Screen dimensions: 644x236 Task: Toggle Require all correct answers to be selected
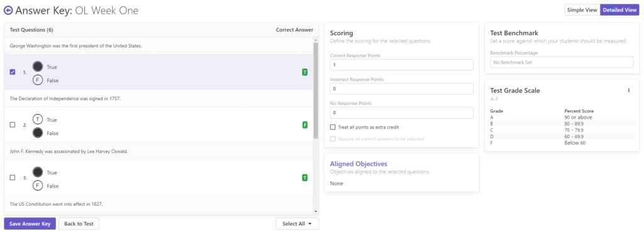tap(333, 139)
